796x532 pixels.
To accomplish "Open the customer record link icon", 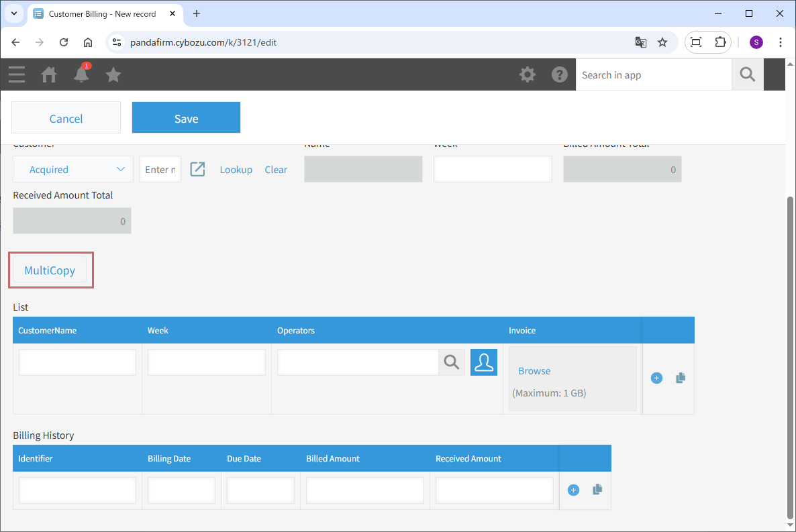I will (x=197, y=169).
